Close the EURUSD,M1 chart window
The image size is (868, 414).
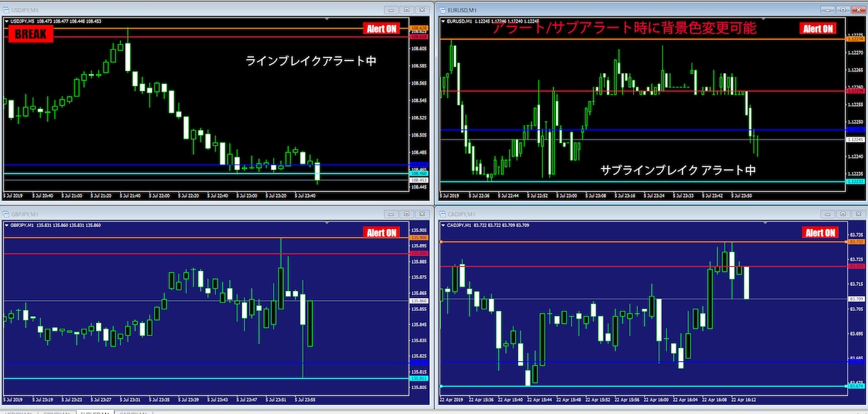pyautogui.click(x=858, y=10)
